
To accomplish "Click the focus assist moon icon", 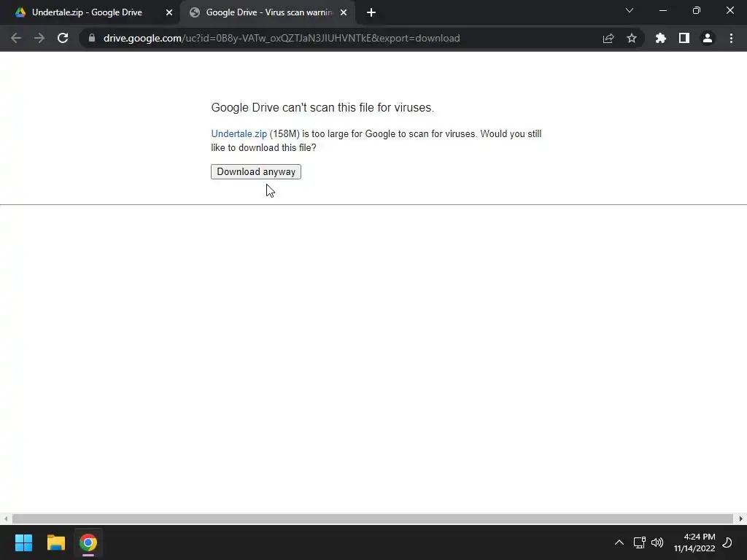I will click(727, 542).
